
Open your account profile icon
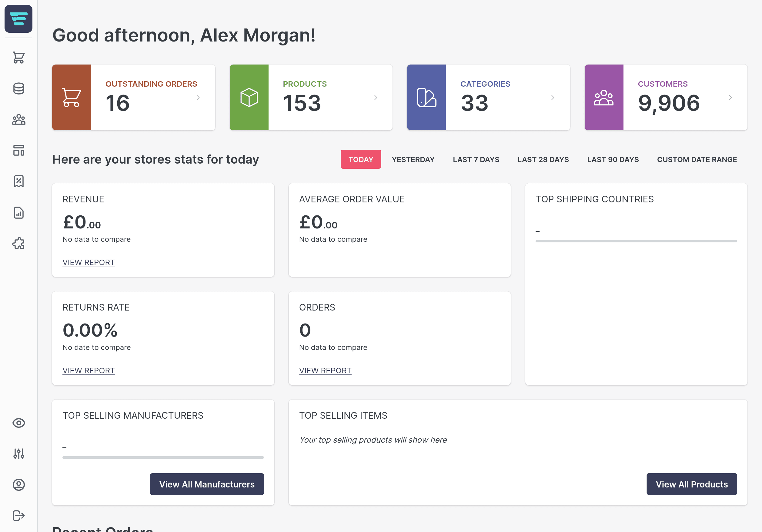tap(18, 484)
